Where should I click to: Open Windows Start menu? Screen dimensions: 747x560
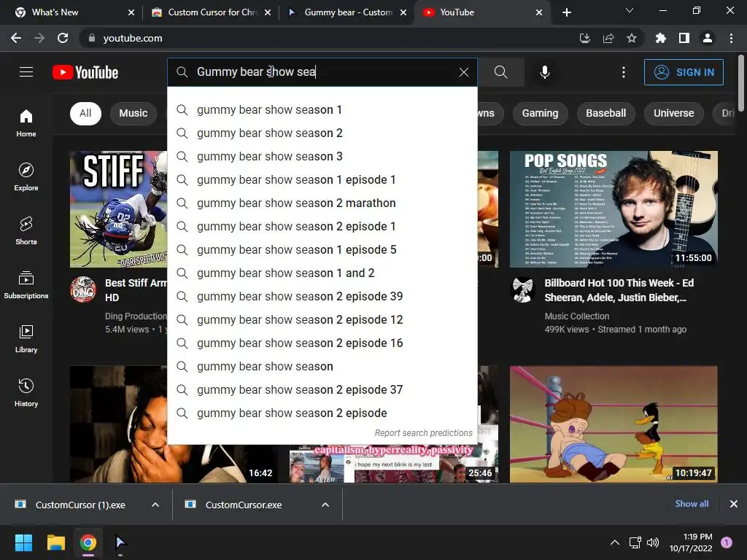[23, 542]
